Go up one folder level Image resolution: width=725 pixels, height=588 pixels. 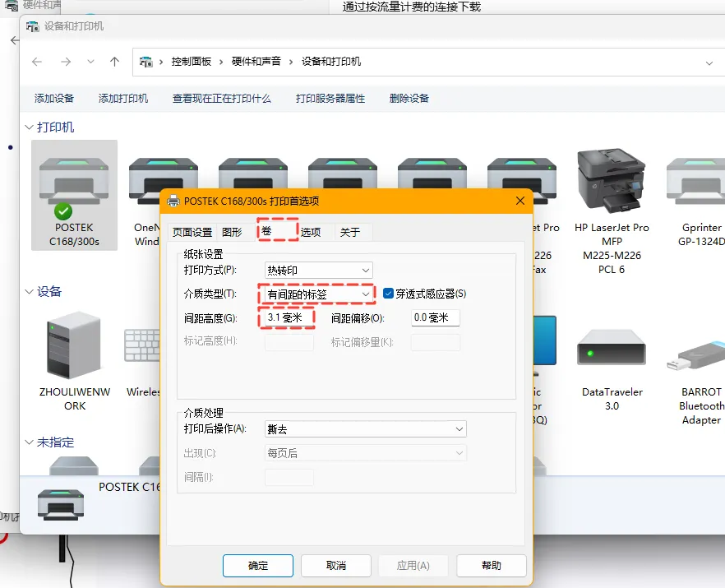click(115, 62)
